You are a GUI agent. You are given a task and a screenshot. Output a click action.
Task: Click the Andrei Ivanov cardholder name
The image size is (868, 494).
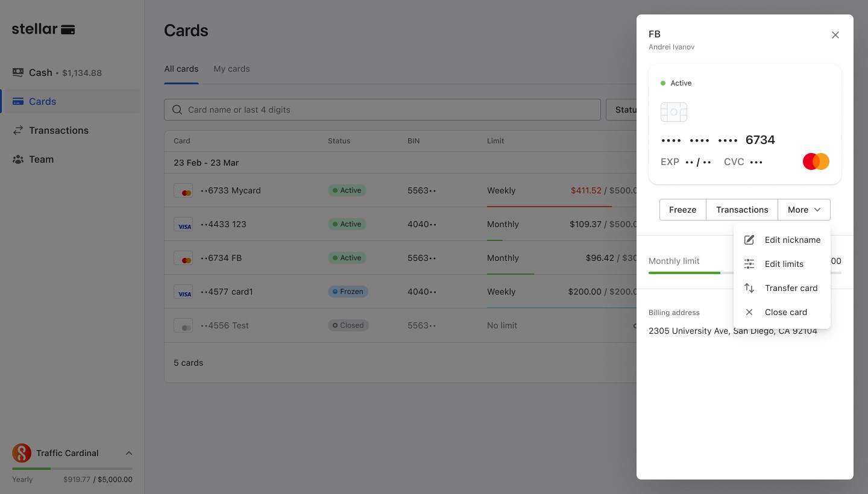pos(671,47)
